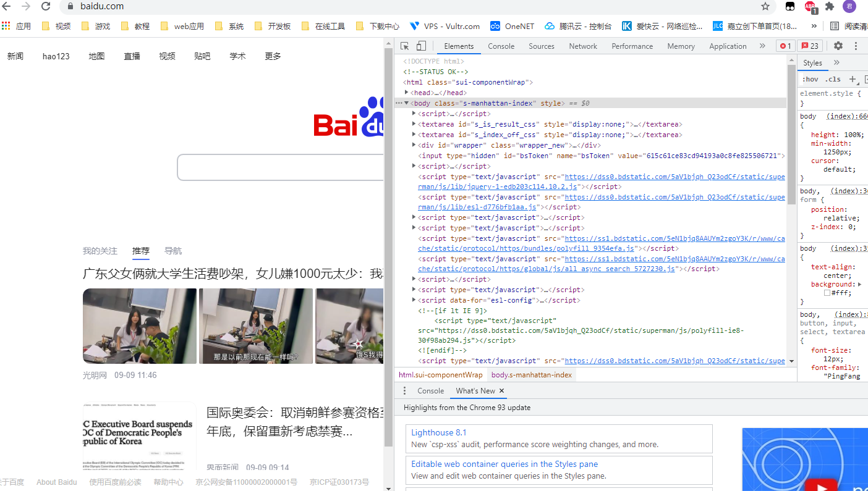Open the OneNET bookmark
This screenshot has height=491, width=868.
[x=512, y=27]
